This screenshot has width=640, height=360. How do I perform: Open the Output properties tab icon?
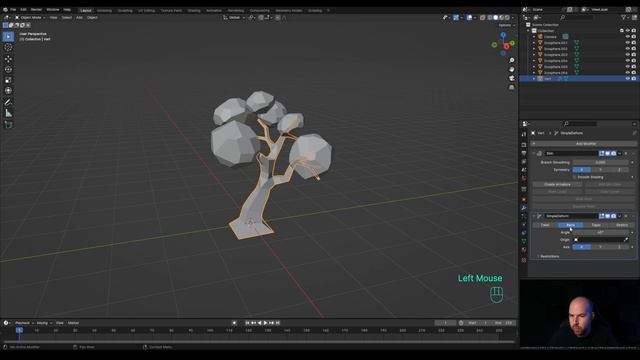(524, 153)
